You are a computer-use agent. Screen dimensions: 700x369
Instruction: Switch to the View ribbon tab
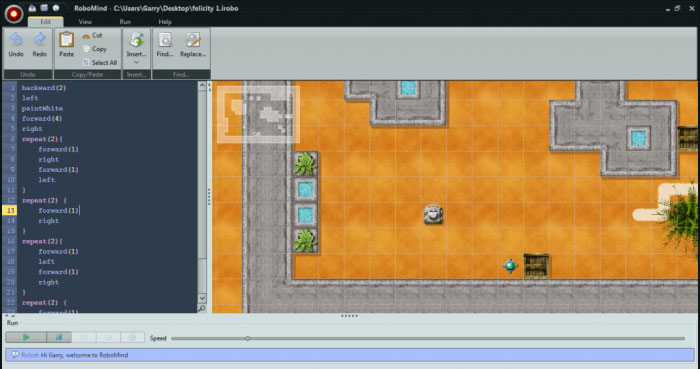pos(85,22)
